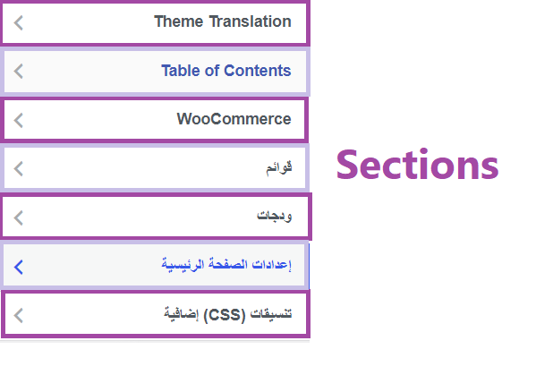Expand the Table of Contents panel row

pyautogui.click(x=155, y=72)
